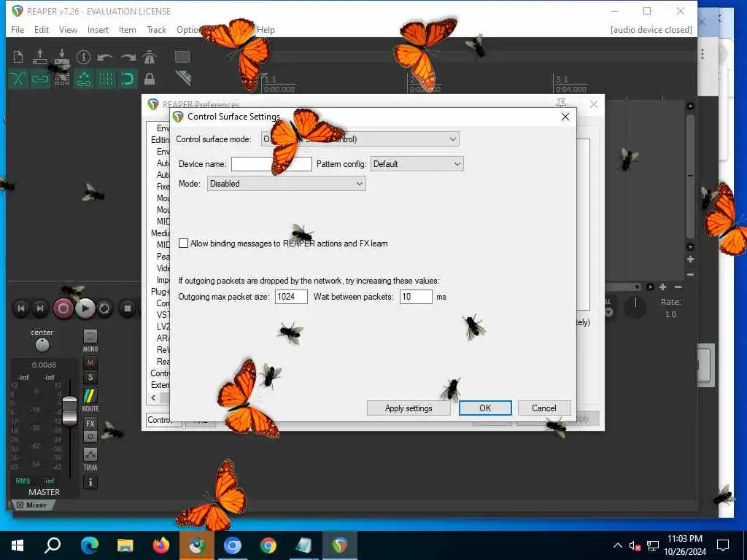Open the Insert menu
Image resolution: width=747 pixels, height=560 pixels.
pyautogui.click(x=98, y=29)
